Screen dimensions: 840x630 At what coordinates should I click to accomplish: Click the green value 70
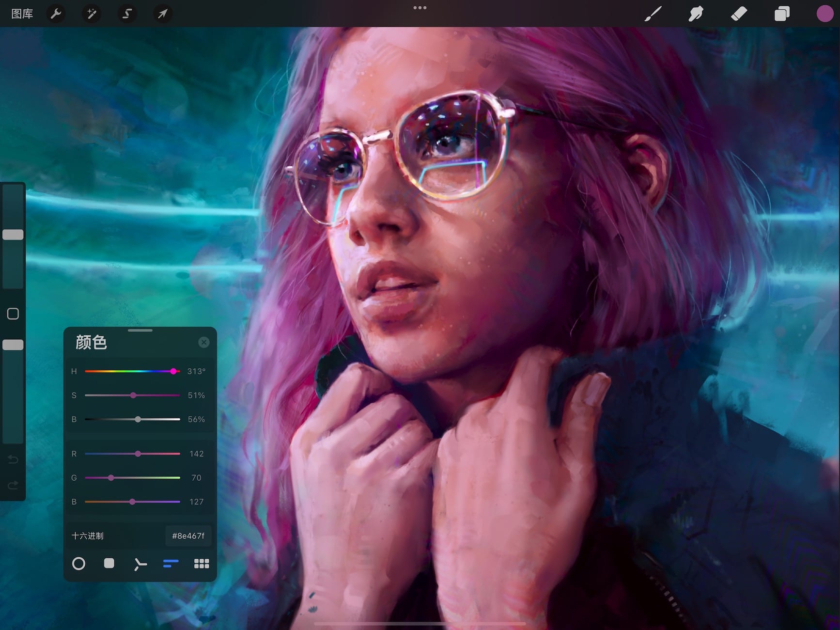point(196,478)
